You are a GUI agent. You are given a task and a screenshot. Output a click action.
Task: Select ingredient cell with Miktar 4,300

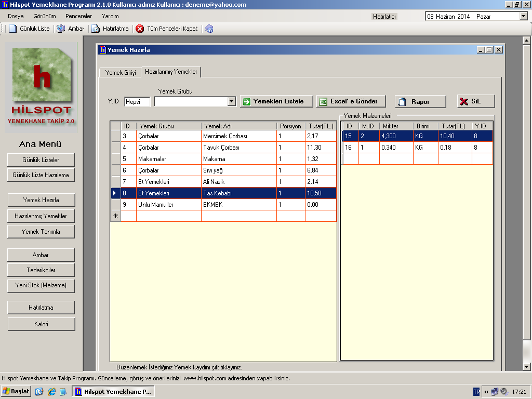(396, 136)
